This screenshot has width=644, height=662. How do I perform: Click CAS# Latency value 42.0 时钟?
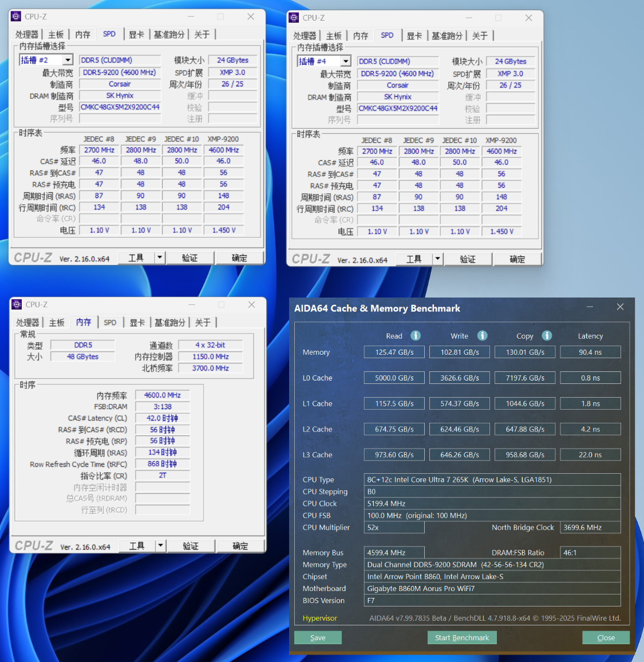pyautogui.click(x=163, y=418)
